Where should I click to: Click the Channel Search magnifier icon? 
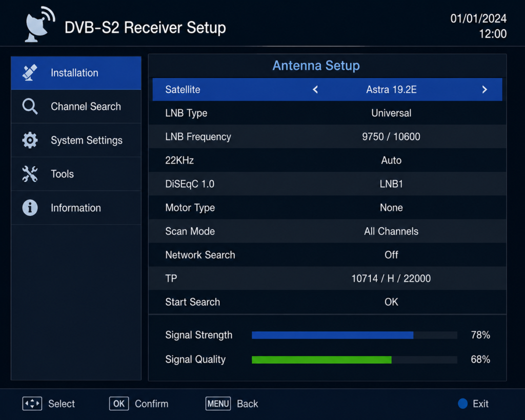[x=30, y=107]
